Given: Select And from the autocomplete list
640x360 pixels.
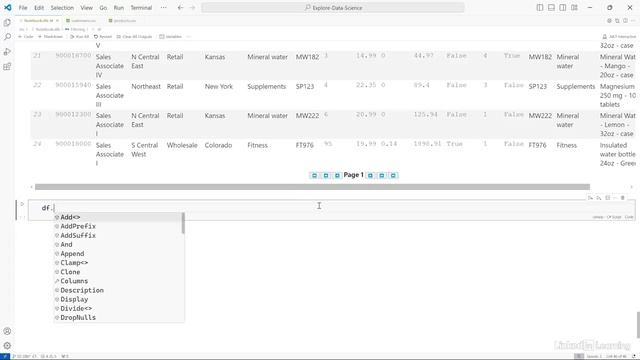Looking at the screenshot, I should [x=118, y=244].
